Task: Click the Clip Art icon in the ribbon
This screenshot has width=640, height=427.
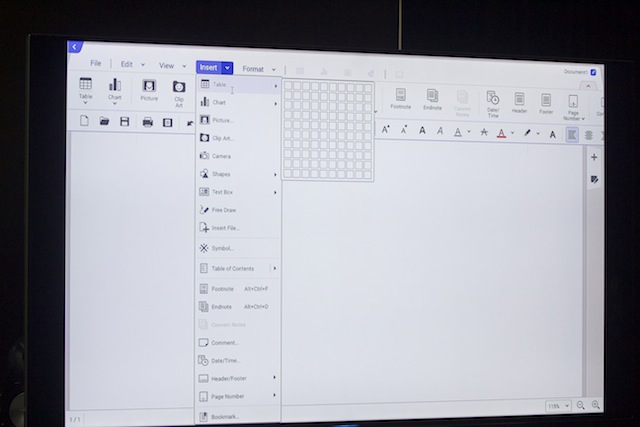Action: click(179, 87)
